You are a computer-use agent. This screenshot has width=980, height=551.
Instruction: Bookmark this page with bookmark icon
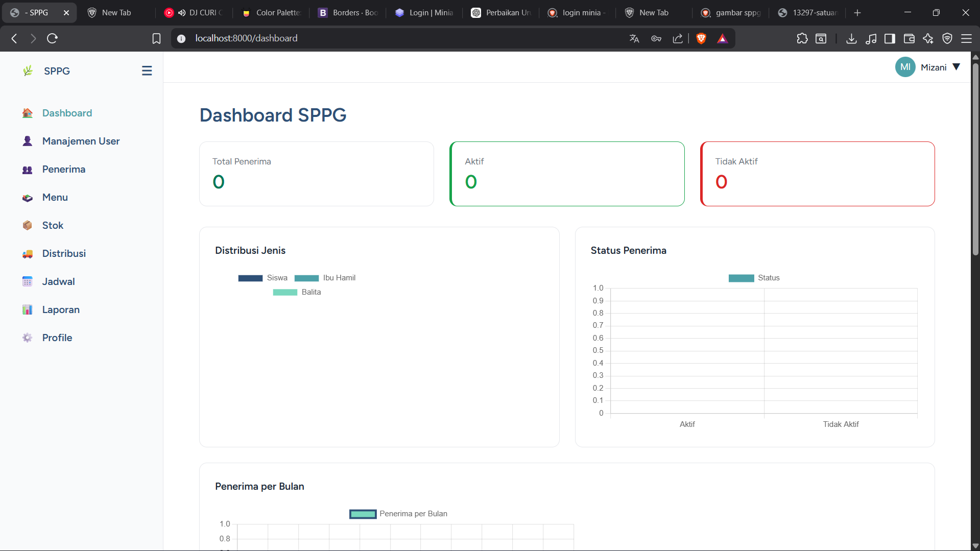156,38
